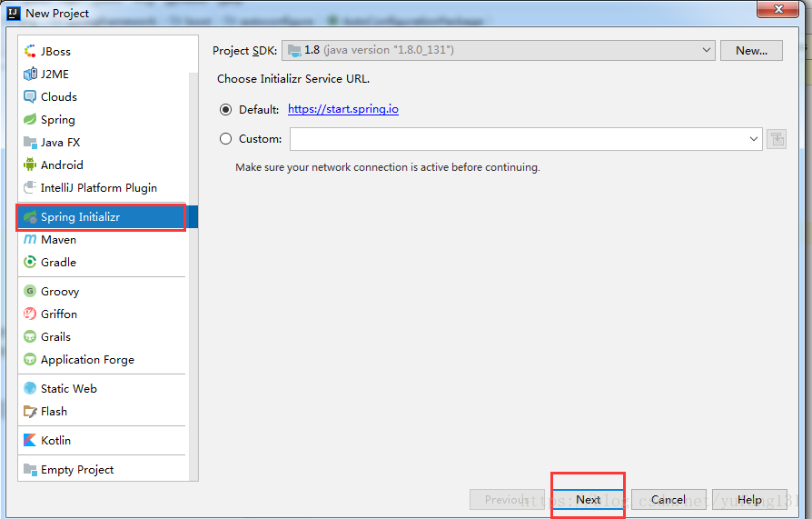Select the Kotlin label
812x519 pixels.
point(56,441)
